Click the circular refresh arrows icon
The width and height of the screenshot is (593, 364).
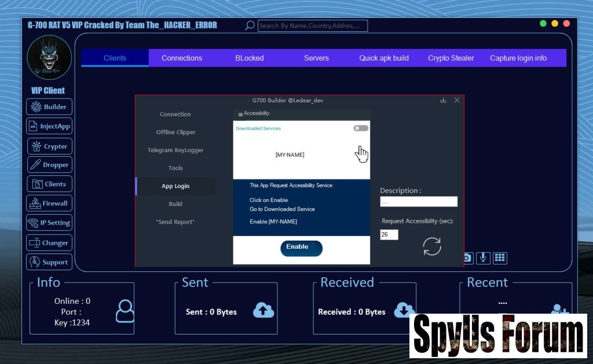coord(432,246)
